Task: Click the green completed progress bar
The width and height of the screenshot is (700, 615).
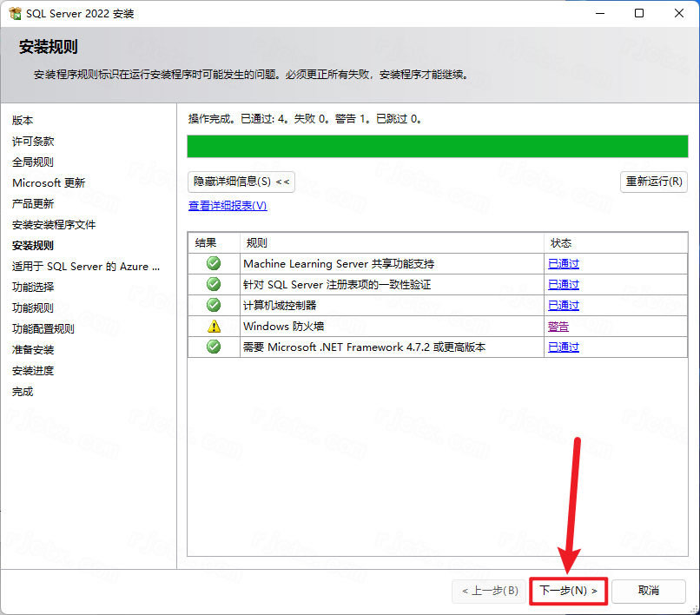Action: (438, 147)
